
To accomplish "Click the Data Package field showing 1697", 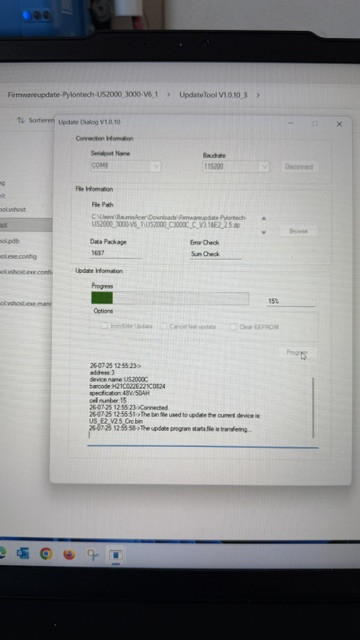I will point(116,253).
